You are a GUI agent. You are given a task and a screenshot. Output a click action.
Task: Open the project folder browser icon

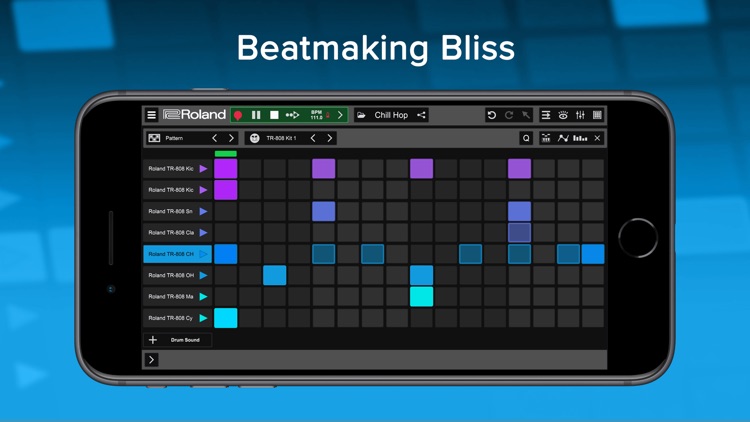coord(361,115)
